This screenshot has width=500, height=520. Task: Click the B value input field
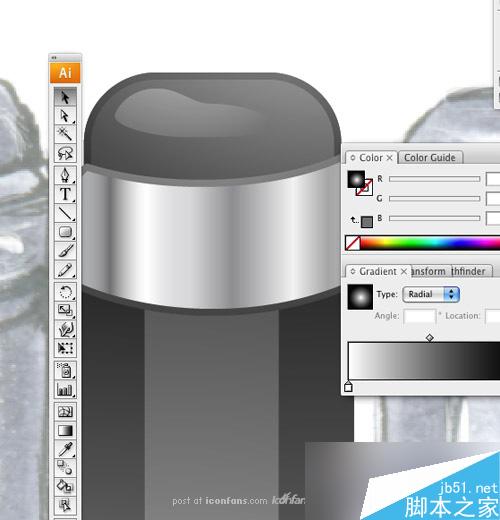(493, 218)
